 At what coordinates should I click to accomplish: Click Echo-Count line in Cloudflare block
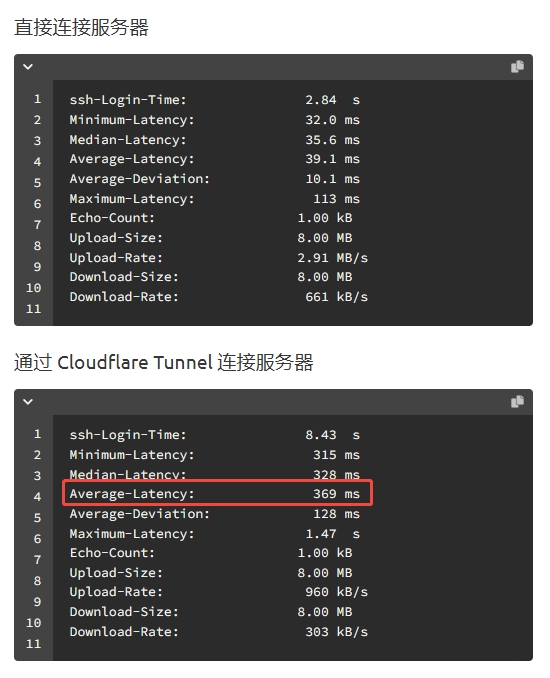coord(211,553)
